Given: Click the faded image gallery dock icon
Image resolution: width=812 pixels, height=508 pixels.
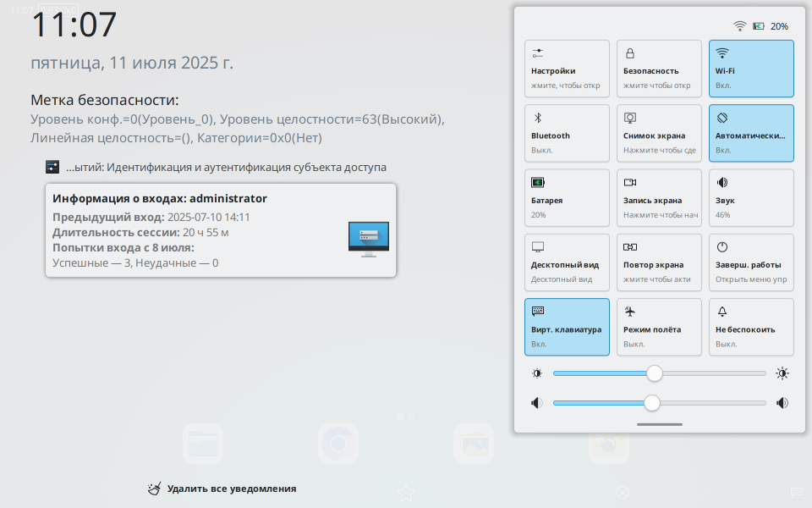Looking at the screenshot, I should pos(474,444).
